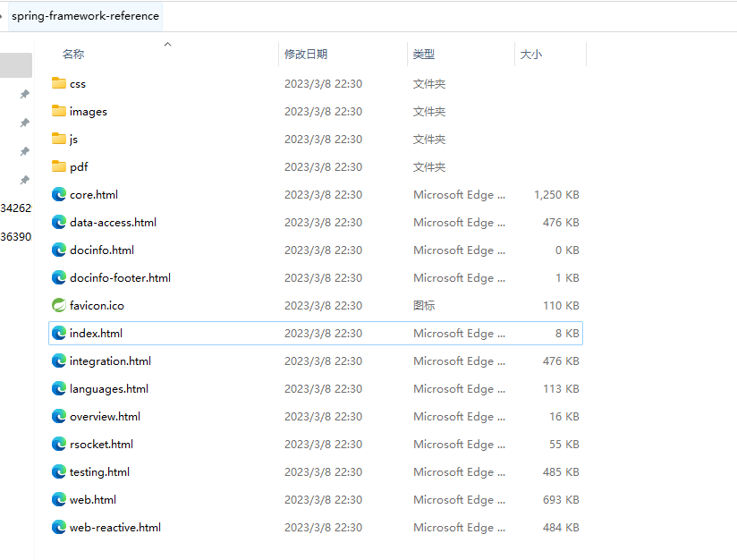Select the web-reactive.html file name
The height and width of the screenshot is (560, 737).
115,528
